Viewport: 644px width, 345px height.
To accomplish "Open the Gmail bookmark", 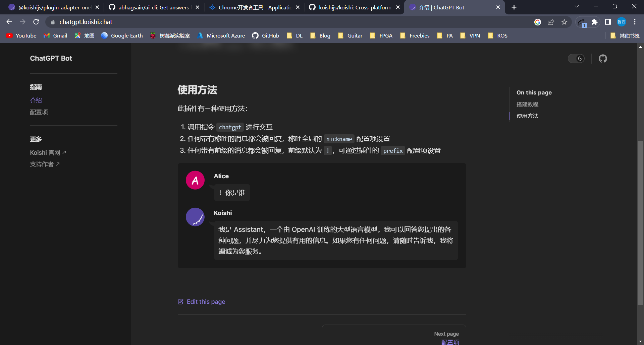I will pyautogui.click(x=56, y=36).
